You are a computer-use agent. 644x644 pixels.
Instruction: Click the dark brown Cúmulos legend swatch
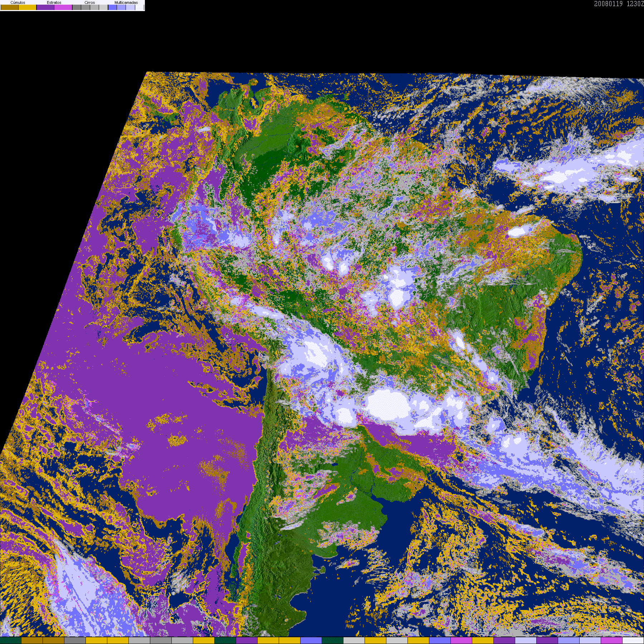tap(10, 7)
